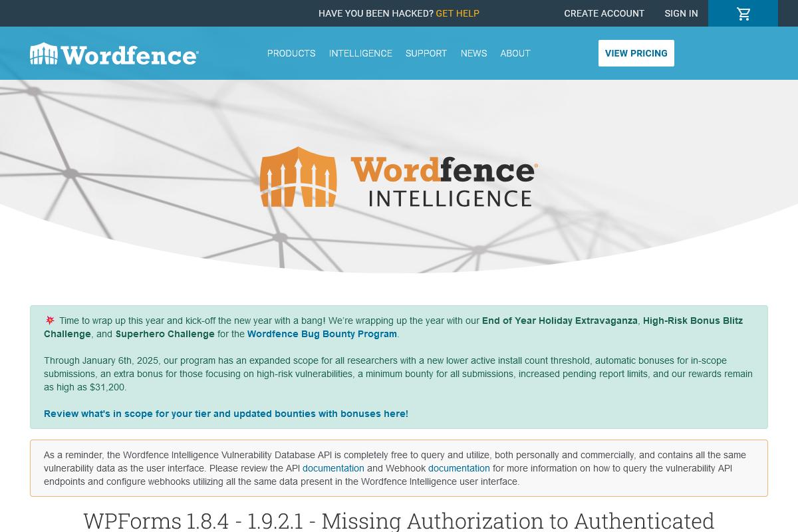Click the Wordfence fence logo in the header
The image size is (798, 532).
tap(44, 53)
